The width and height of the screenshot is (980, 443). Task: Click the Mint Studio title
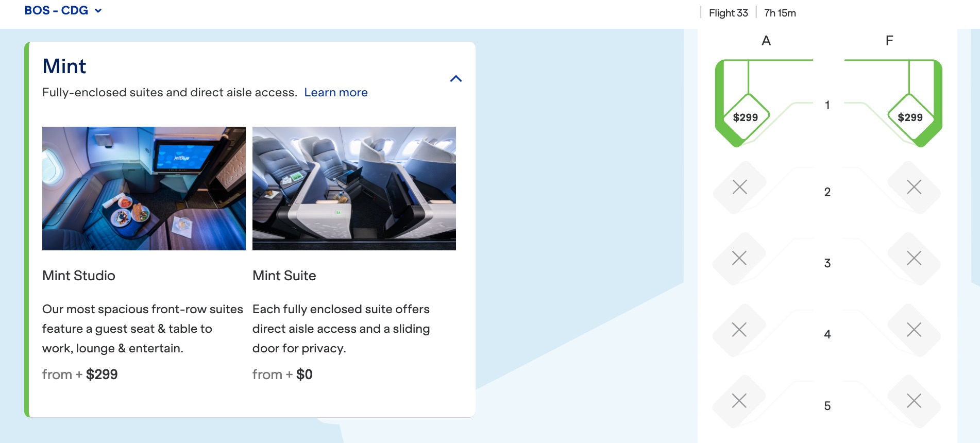[x=79, y=276]
